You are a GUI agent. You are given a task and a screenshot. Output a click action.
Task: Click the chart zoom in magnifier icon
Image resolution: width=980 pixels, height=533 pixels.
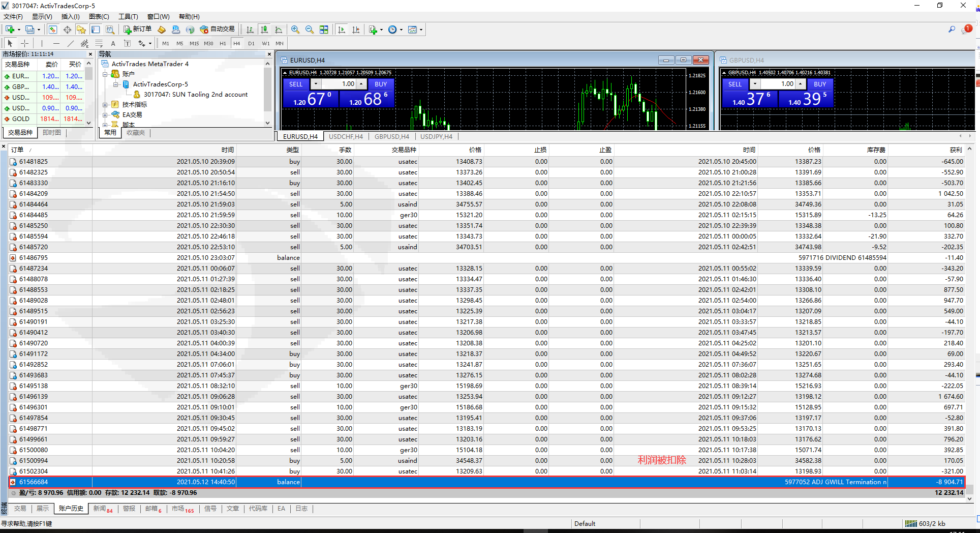pyautogui.click(x=295, y=29)
